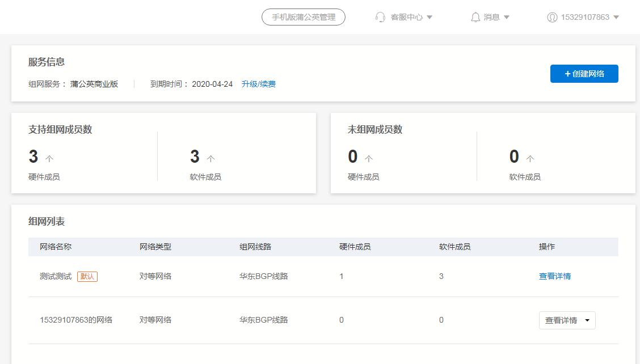This screenshot has height=364, width=640.
Task: Click 查看详情 for 测试测试 network
Action: click(x=554, y=277)
